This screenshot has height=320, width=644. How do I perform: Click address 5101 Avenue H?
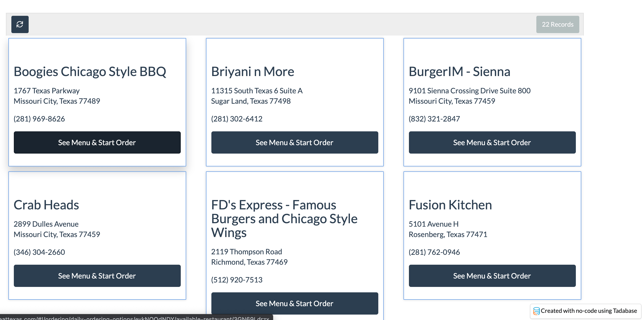coord(434,224)
